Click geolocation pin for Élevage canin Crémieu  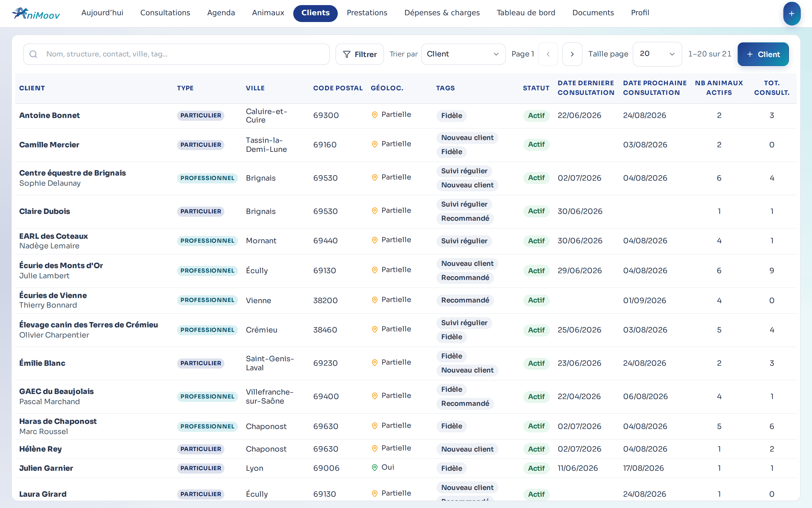[375, 329]
